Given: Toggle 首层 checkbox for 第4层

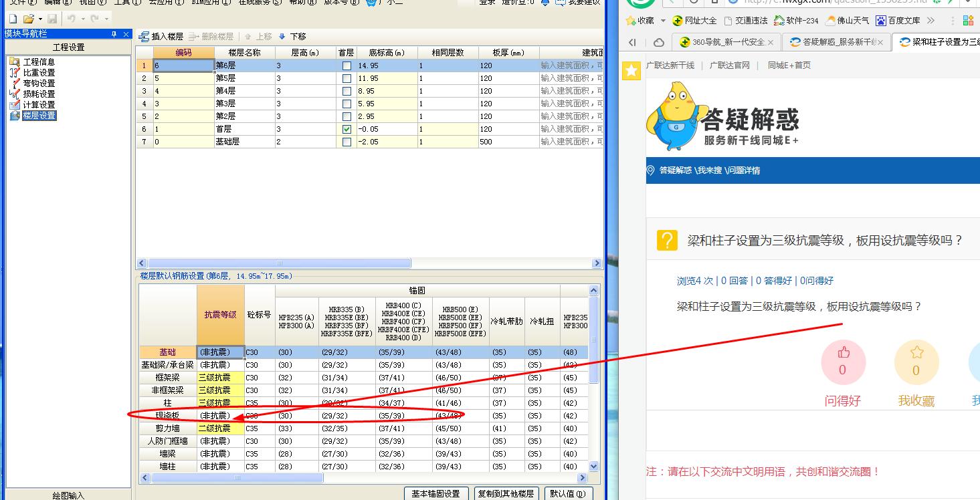Looking at the screenshot, I should [x=347, y=91].
